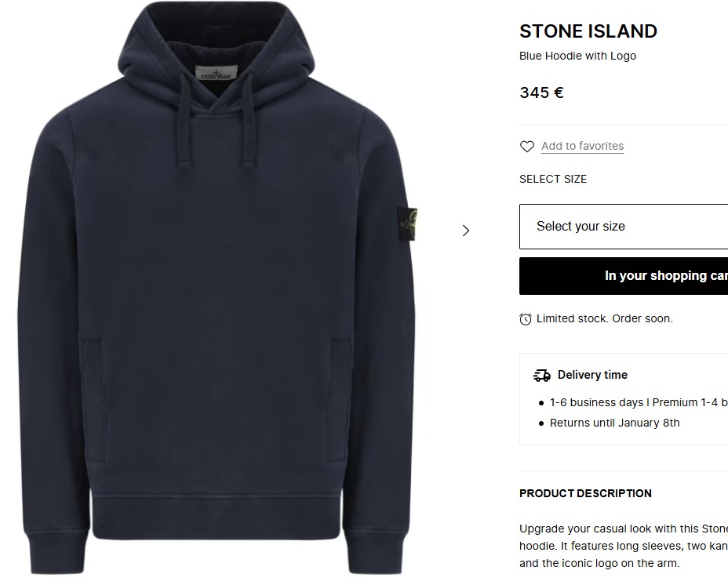Click the Limited stock. Order soon. notice
Viewport: 728px width, 585px height.
[604, 318]
